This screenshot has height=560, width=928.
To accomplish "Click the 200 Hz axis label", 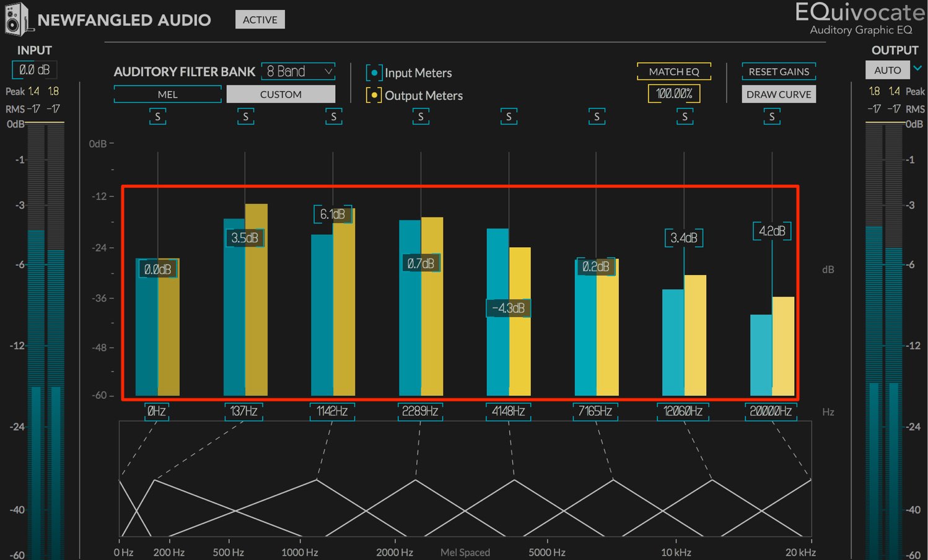I will click(169, 552).
